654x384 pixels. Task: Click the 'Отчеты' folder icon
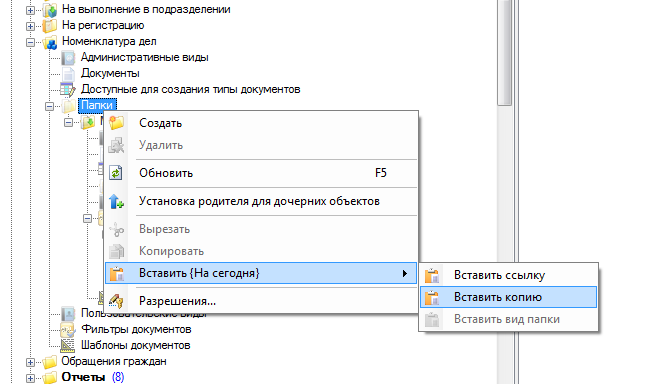click(x=50, y=377)
